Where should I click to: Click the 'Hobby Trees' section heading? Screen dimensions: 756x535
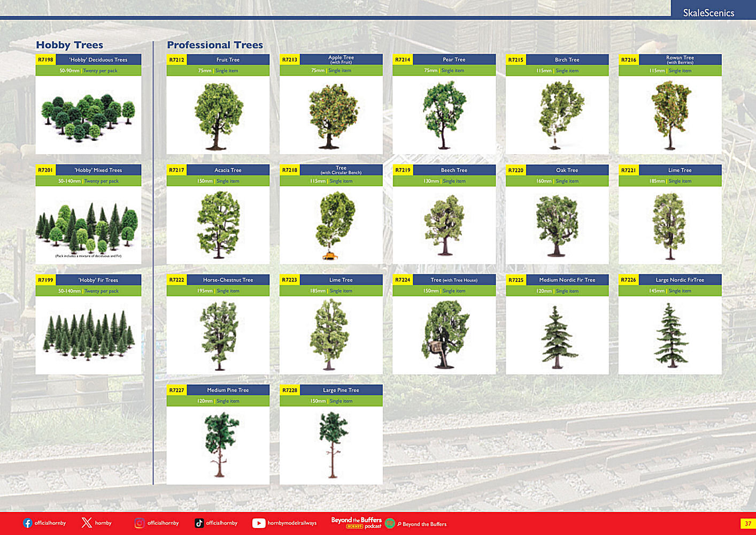coord(70,45)
